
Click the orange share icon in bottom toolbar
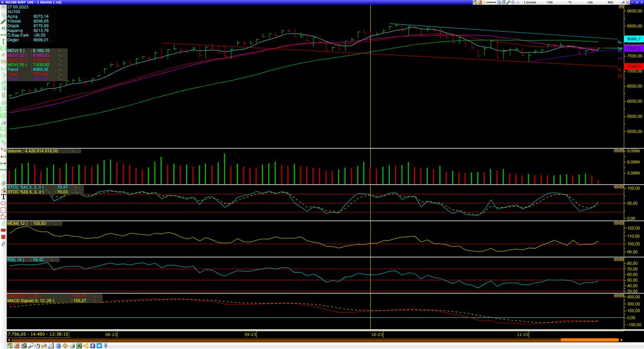pos(86,346)
